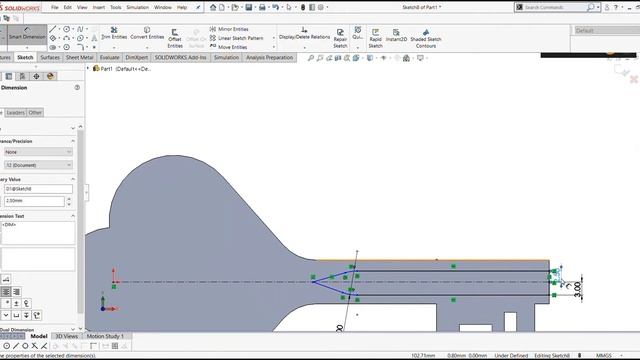Open the MMGS unit system selector

point(604,356)
